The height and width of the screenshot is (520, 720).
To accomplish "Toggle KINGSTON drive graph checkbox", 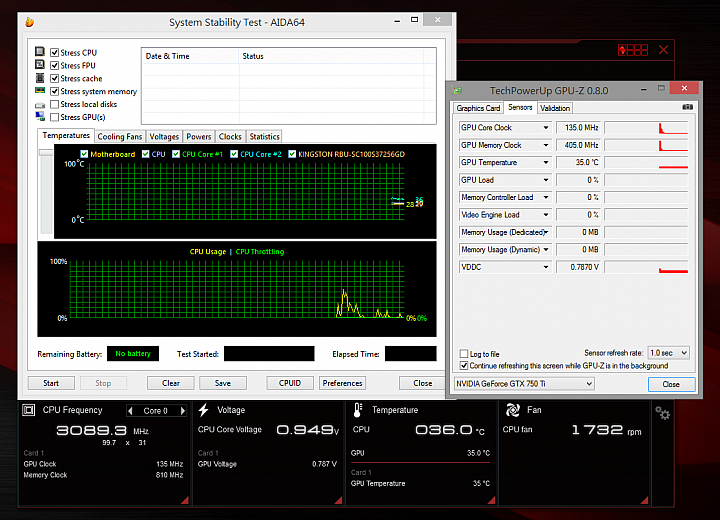I will pos(292,154).
